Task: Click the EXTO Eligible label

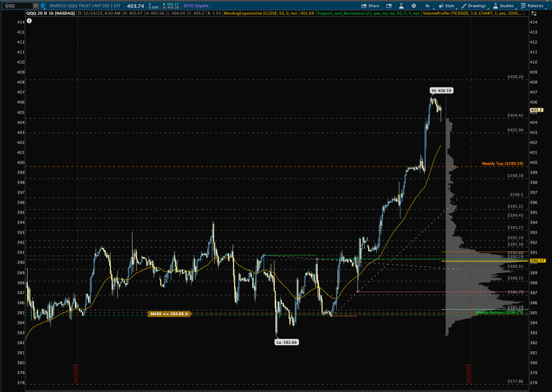Action: coord(196,6)
